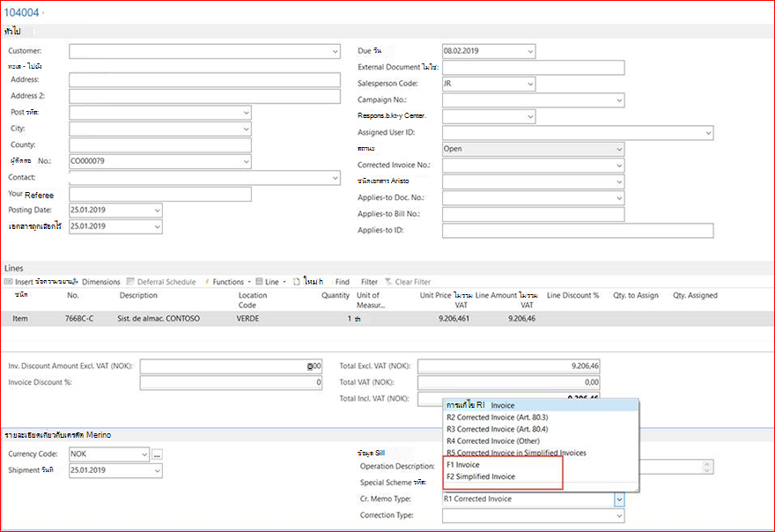Open the Due date dropdown 08.02.2019
This screenshot has height=532, width=775.
click(x=530, y=51)
